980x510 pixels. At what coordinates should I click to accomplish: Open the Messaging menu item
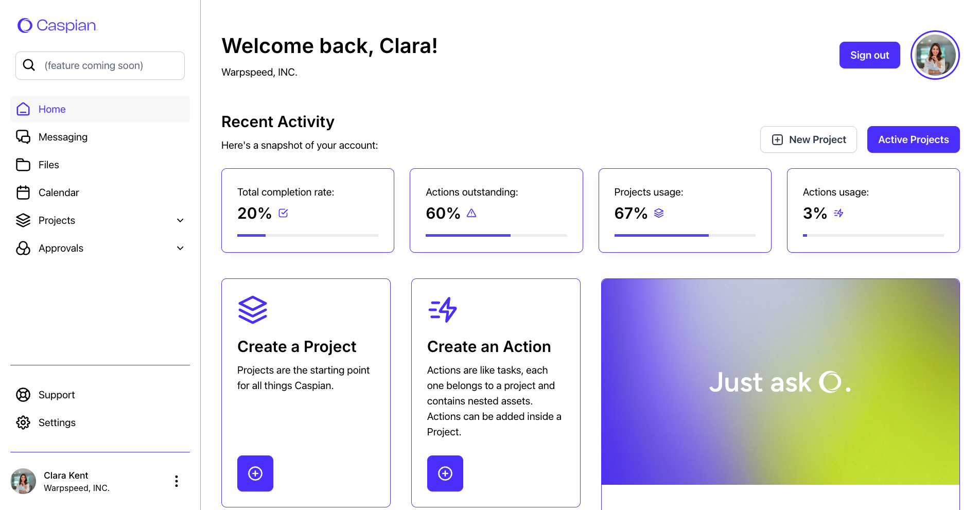[63, 137]
